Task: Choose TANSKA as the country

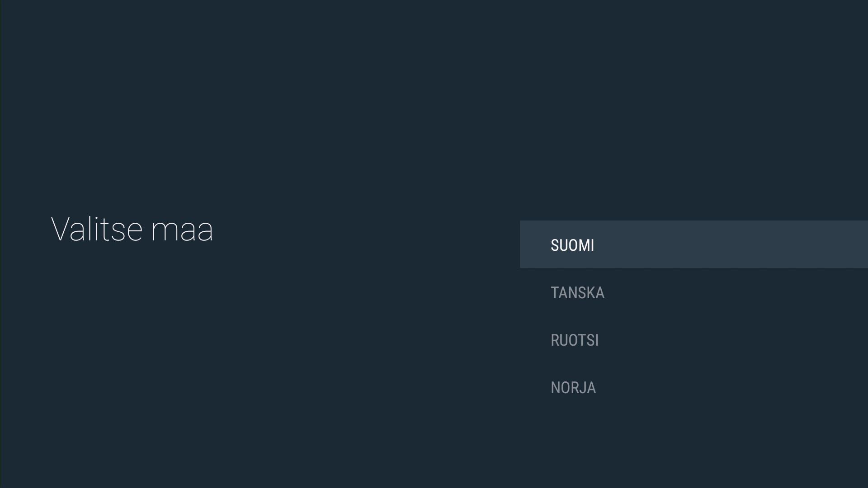Action: (577, 292)
